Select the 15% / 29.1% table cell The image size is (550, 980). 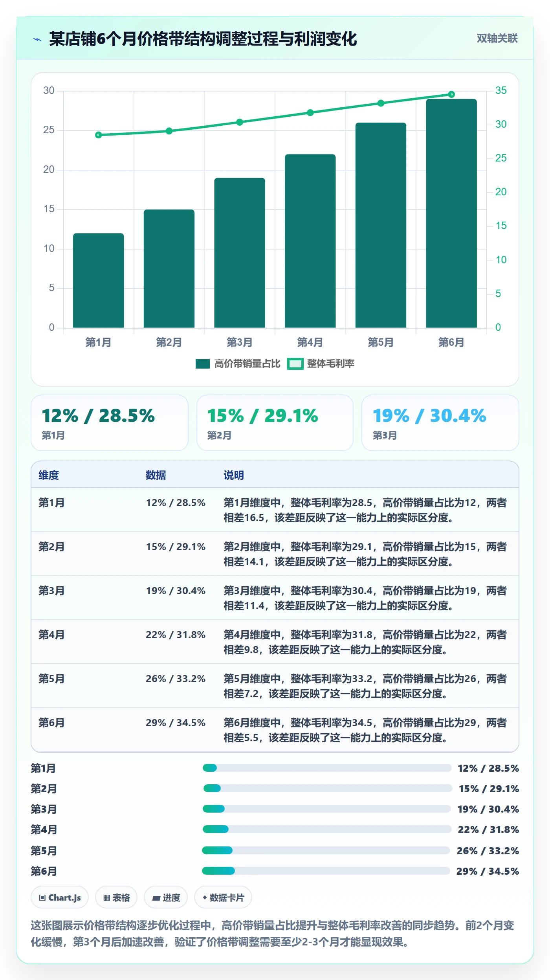(x=176, y=547)
